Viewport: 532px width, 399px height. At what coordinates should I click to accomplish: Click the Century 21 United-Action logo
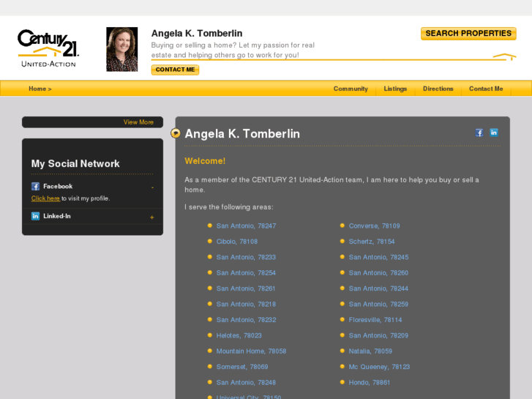pos(48,48)
